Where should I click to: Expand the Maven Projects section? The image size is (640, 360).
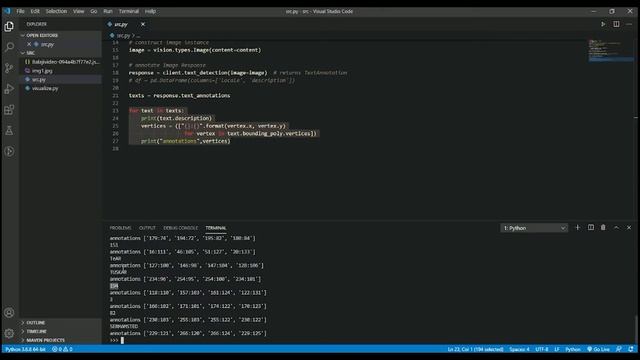point(60,340)
